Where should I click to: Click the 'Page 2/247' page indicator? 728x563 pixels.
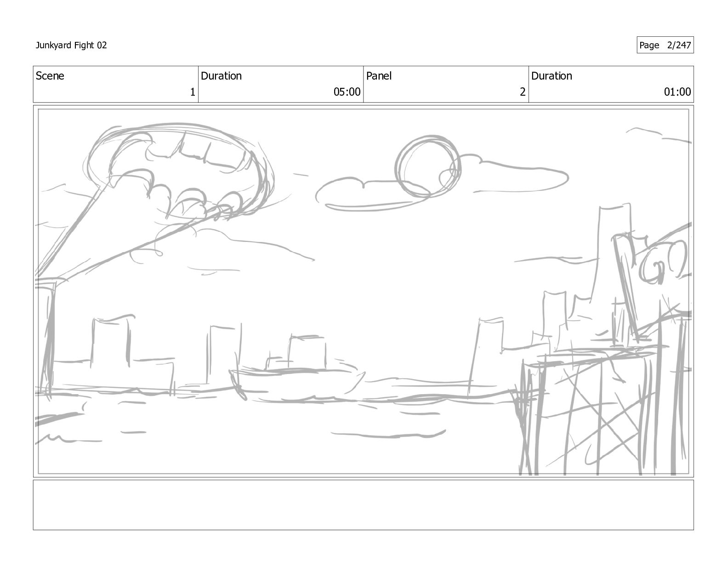[x=665, y=45]
